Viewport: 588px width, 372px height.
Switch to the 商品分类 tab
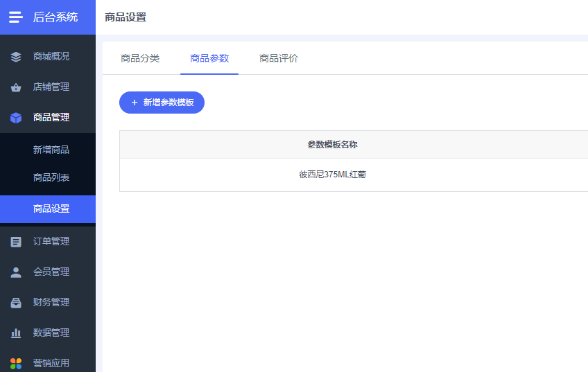140,58
